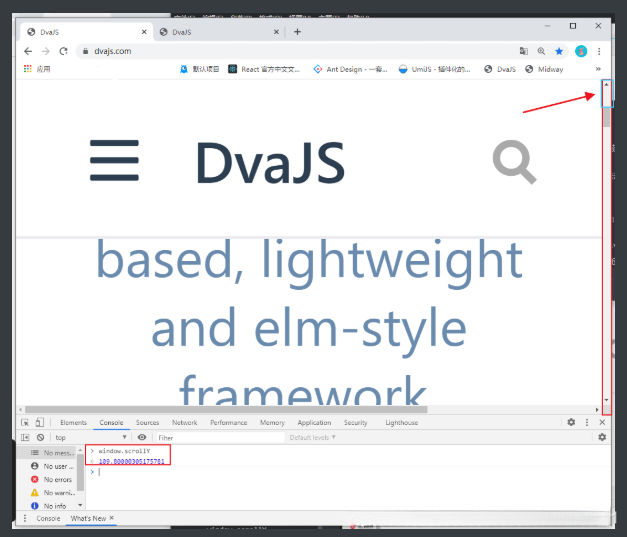Click the DvaJS site search magnifier
This screenshot has height=537, width=627.
(515, 162)
